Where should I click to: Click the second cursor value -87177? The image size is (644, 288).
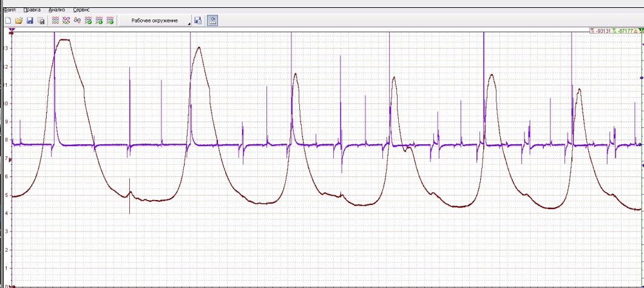pyautogui.click(x=625, y=31)
